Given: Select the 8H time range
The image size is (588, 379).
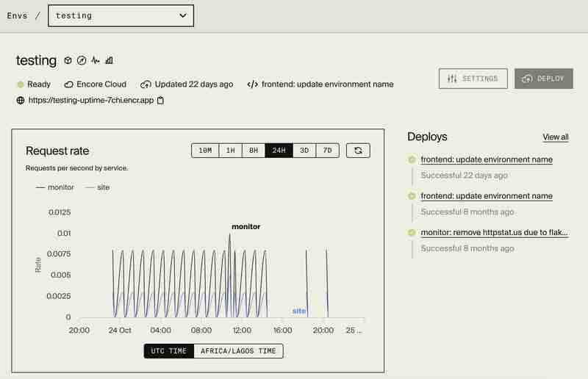Looking at the screenshot, I should point(254,151).
